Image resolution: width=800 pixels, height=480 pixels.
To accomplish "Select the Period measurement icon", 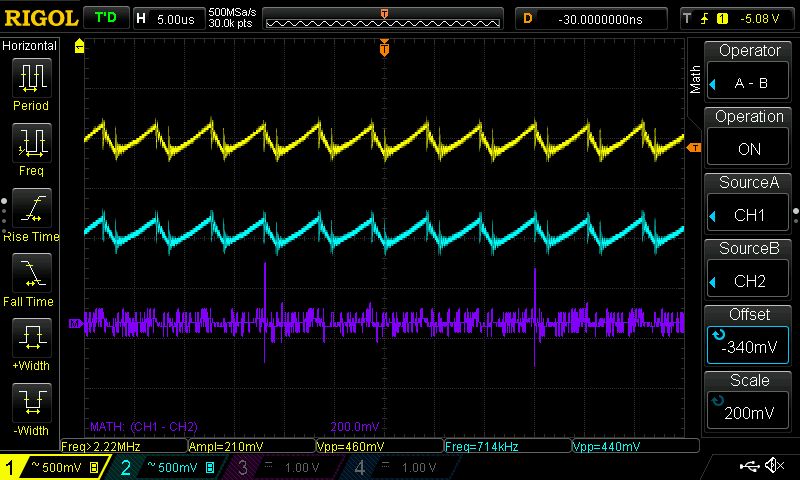I will coord(31,78).
